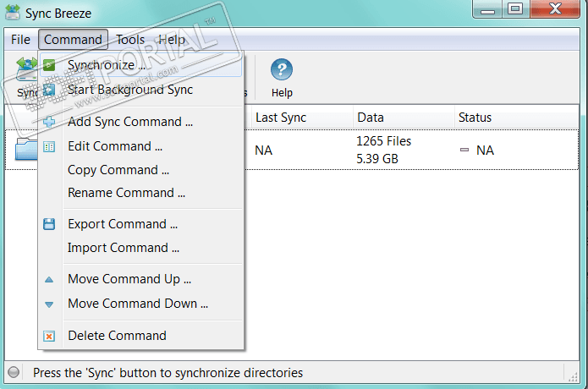Click the Last Sync column header
The image size is (588, 389).
click(281, 118)
